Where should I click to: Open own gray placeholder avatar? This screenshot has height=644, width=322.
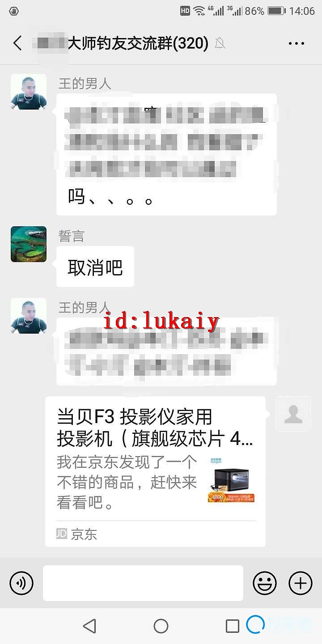[293, 414]
